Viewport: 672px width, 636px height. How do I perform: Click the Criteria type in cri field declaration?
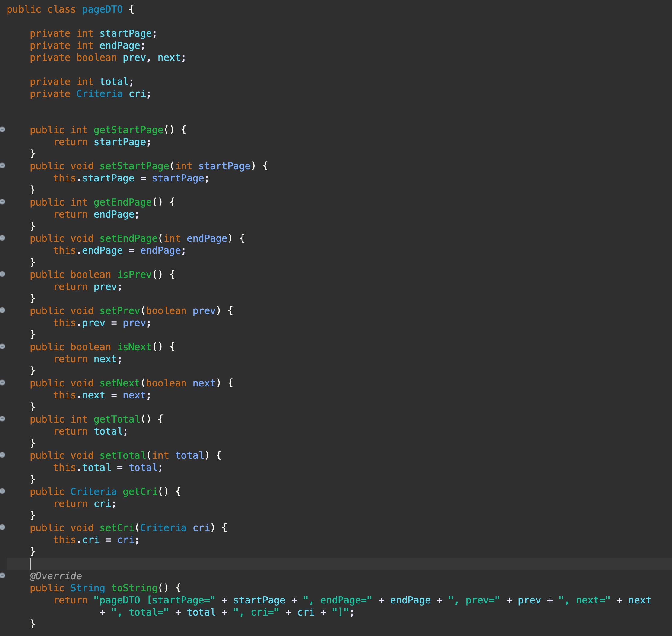tap(100, 94)
